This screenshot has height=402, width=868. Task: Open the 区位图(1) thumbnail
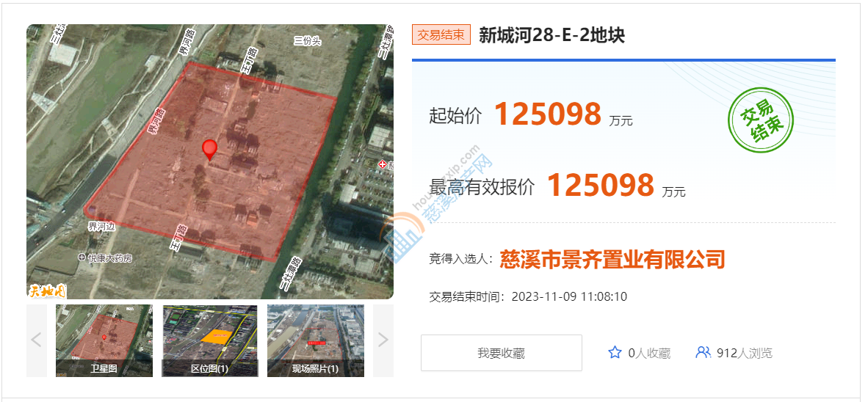210,340
